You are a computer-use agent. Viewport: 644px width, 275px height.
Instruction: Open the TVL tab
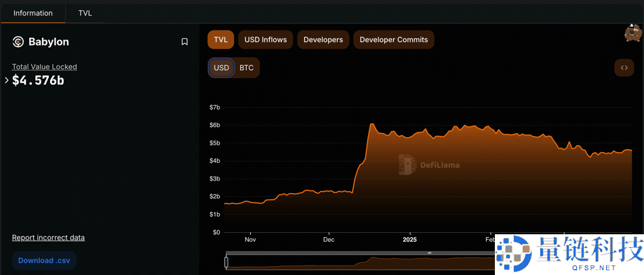pyautogui.click(x=85, y=13)
